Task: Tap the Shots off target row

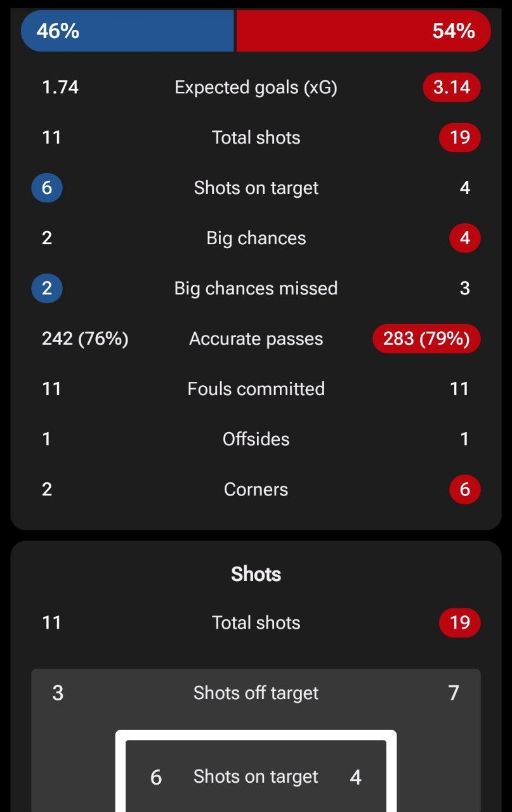Action: tap(256, 693)
